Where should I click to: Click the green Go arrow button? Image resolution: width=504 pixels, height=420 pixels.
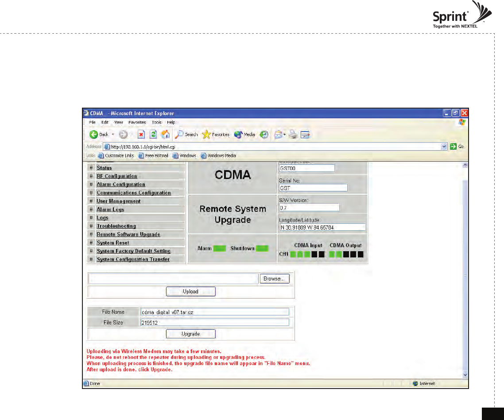(x=453, y=147)
